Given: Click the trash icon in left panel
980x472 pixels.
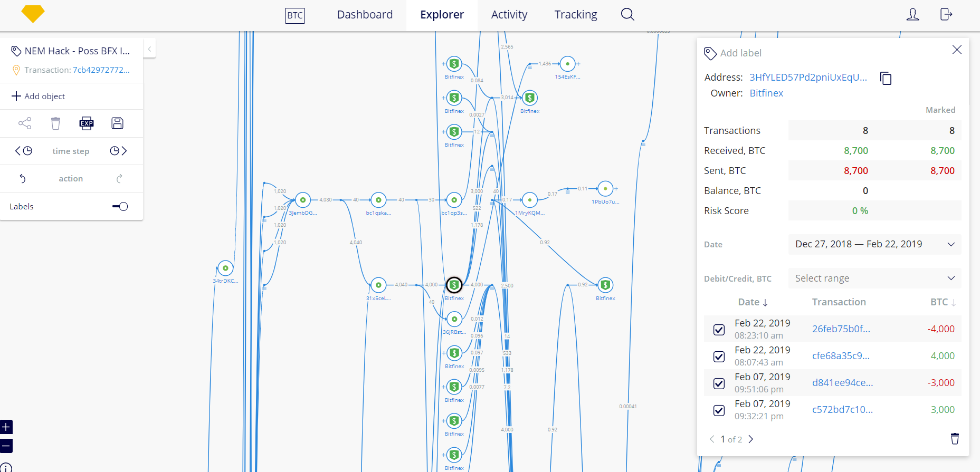Looking at the screenshot, I should click(x=55, y=123).
